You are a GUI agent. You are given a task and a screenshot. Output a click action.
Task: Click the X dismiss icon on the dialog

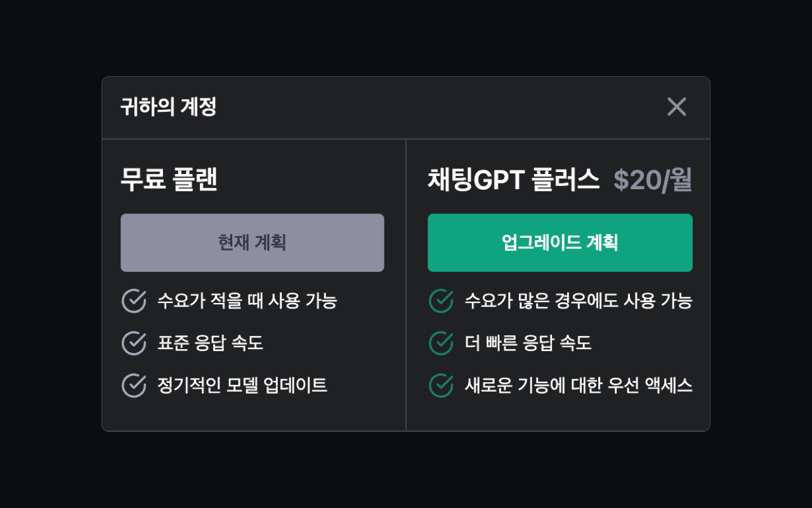coord(676,107)
